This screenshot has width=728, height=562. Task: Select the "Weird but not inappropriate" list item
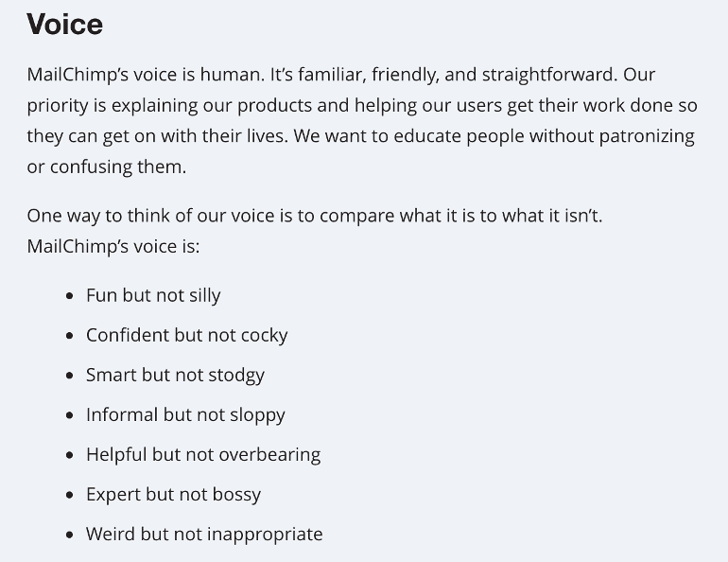204,534
